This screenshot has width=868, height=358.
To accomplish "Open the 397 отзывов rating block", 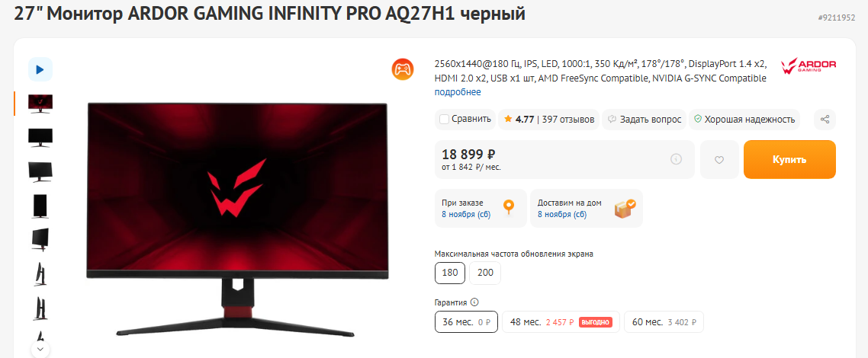I will pos(548,120).
